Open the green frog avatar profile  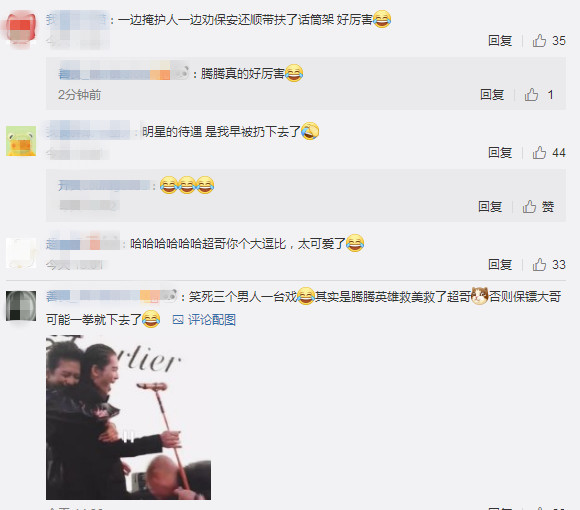(21, 141)
